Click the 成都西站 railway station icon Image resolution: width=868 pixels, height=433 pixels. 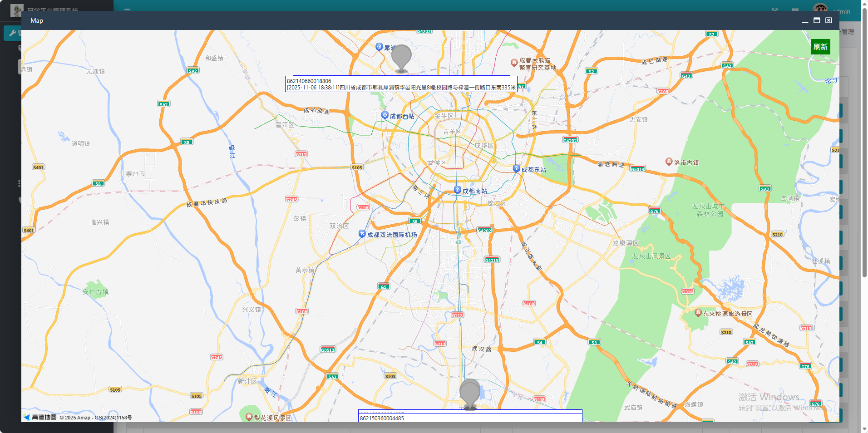coord(385,115)
